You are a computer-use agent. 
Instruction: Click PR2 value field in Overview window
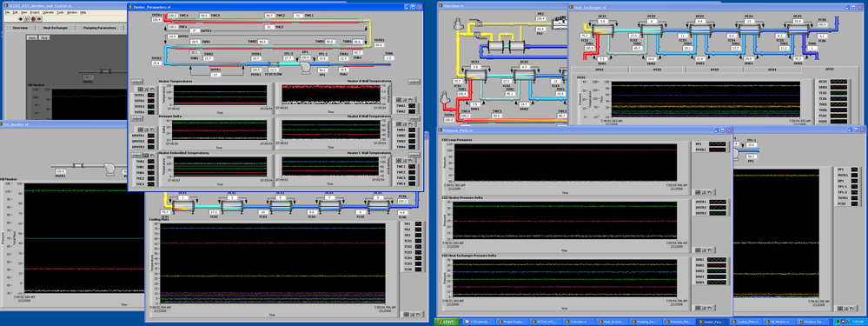pyautogui.click(x=540, y=18)
